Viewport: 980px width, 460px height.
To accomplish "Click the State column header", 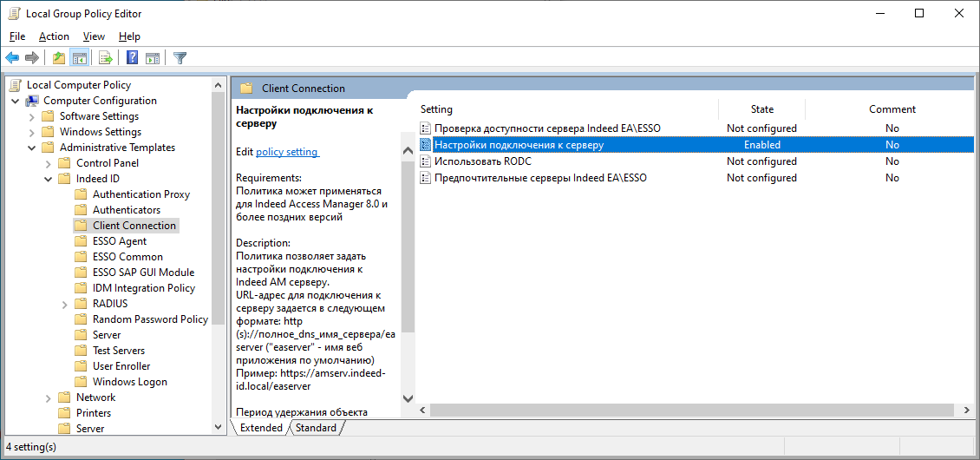I will tap(761, 109).
